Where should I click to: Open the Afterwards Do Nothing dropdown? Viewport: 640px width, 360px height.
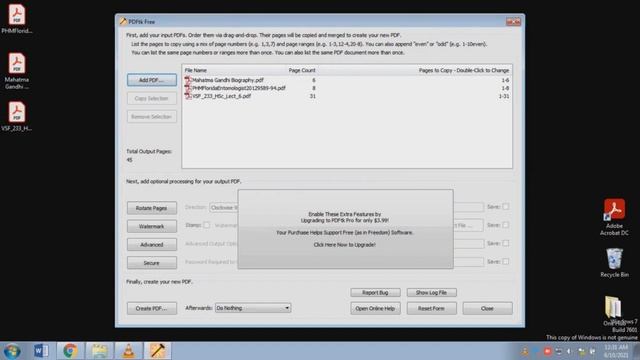click(x=253, y=308)
